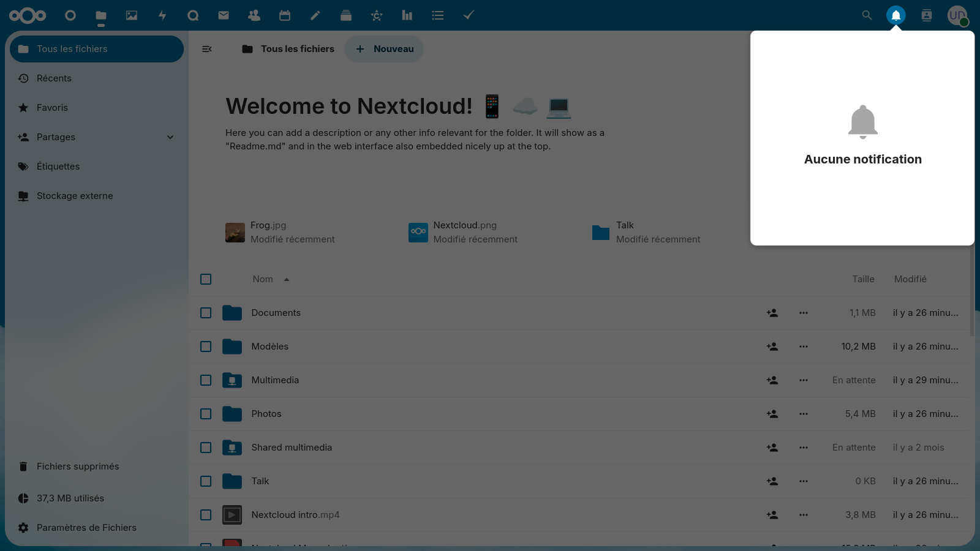The image size is (980, 551).
Task: Open actions menu for Talk folder
Action: click(804, 481)
